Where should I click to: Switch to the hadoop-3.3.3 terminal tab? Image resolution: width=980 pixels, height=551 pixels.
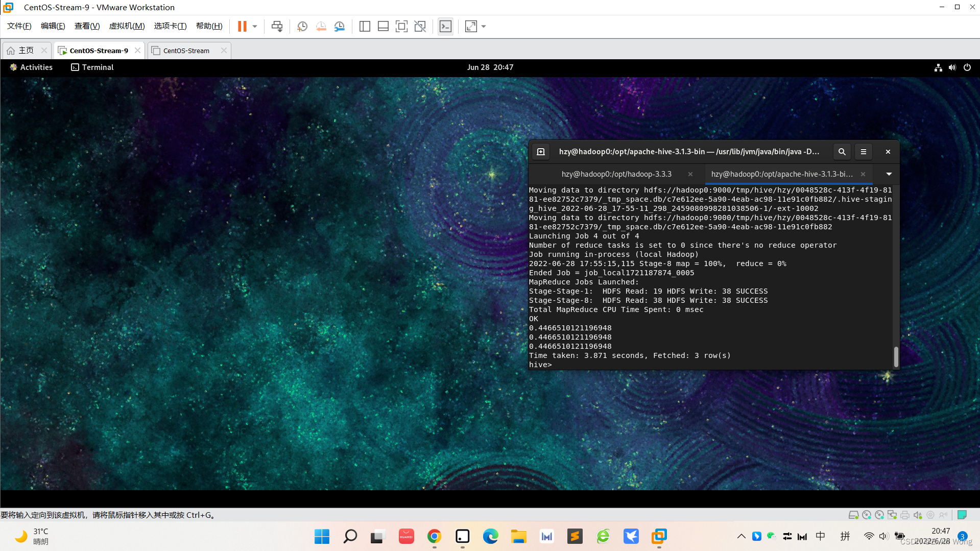pyautogui.click(x=616, y=174)
